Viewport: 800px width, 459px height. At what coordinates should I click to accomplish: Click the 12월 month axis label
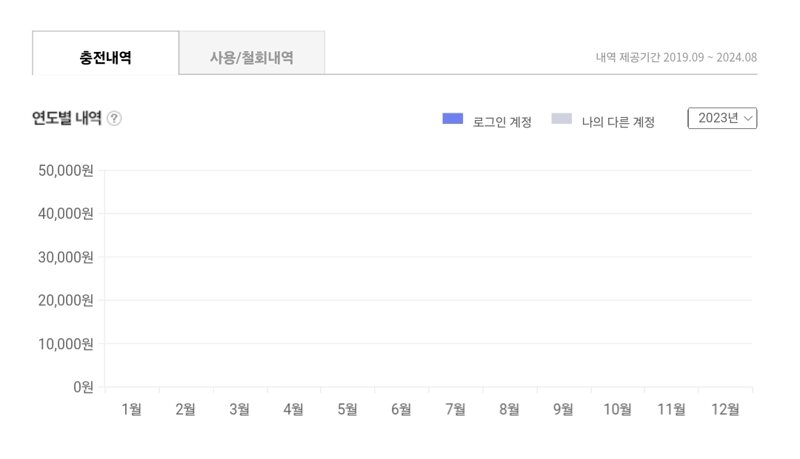726,409
